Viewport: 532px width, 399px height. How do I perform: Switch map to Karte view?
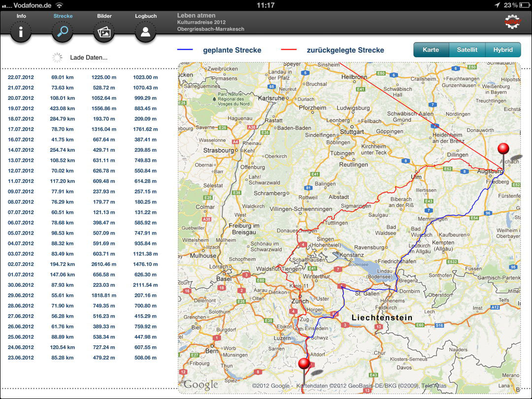click(431, 50)
